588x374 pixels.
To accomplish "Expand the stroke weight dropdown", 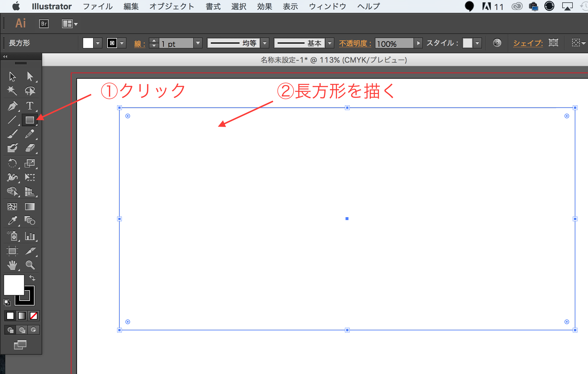I will 198,43.
